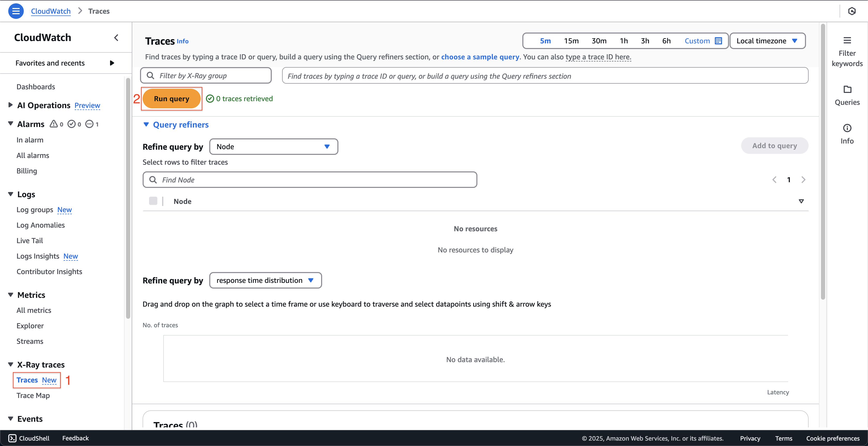Open the Node refine query dropdown
This screenshot has width=868, height=446.
tap(273, 146)
